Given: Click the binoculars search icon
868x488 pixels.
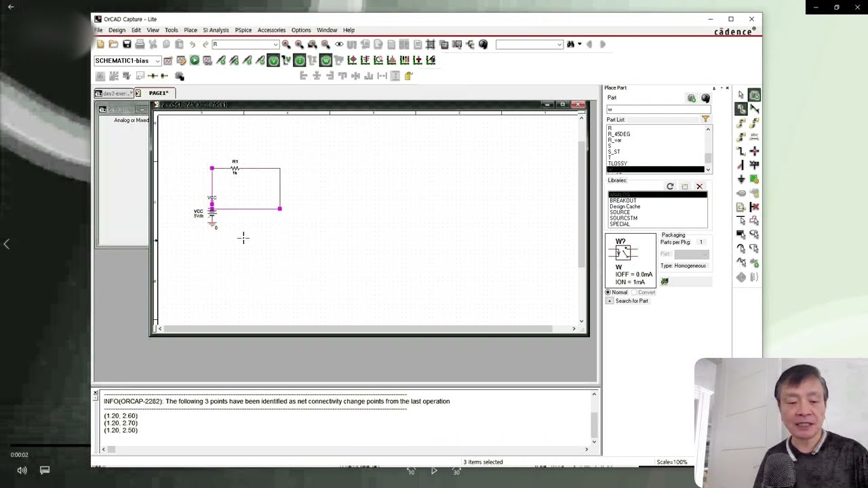Looking at the screenshot, I should (570, 44).
